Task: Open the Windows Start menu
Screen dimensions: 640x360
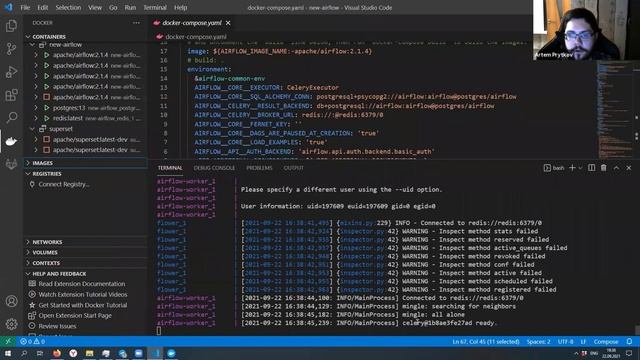Action: (8, 353)
